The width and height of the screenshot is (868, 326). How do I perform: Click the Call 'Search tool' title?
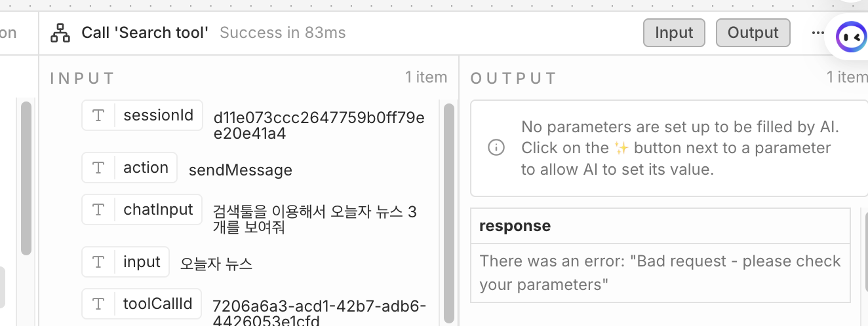[145, 33]
